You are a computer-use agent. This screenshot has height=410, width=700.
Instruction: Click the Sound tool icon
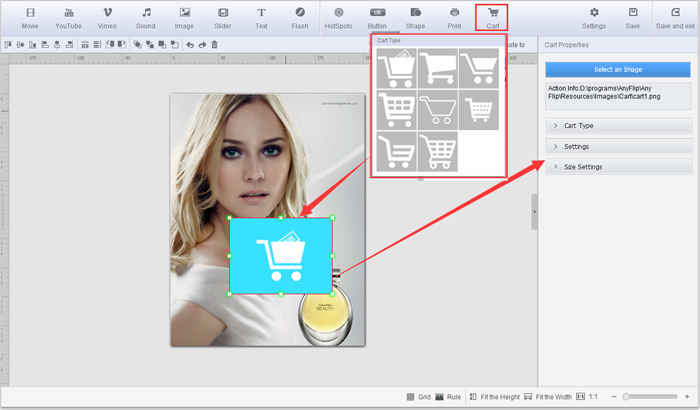pyautogui.click(x=146, y=17)
